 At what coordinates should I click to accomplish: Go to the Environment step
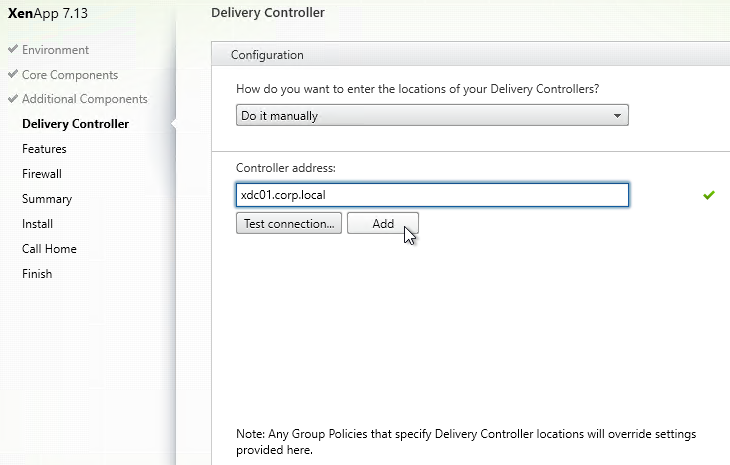tap(55, 50)
